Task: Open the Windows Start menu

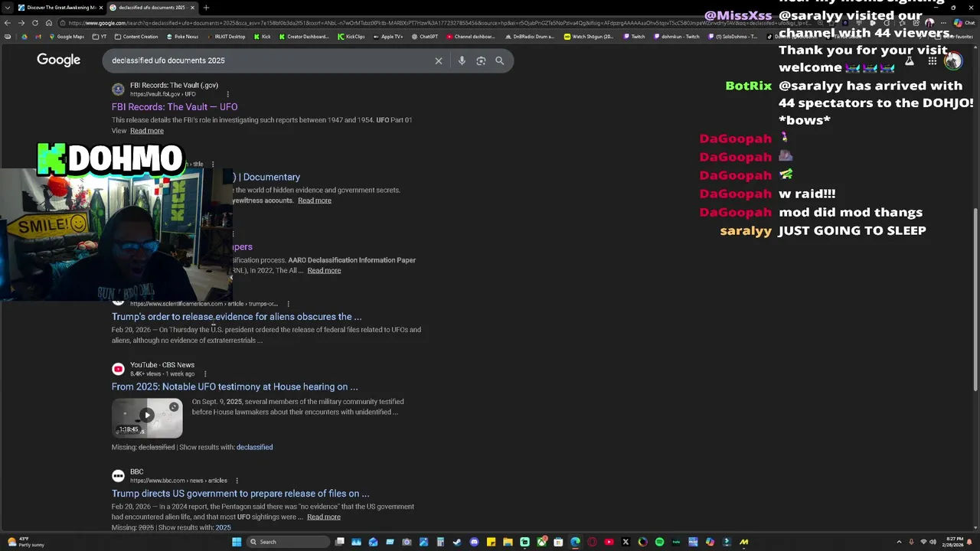Action: [x=237, y=542]
